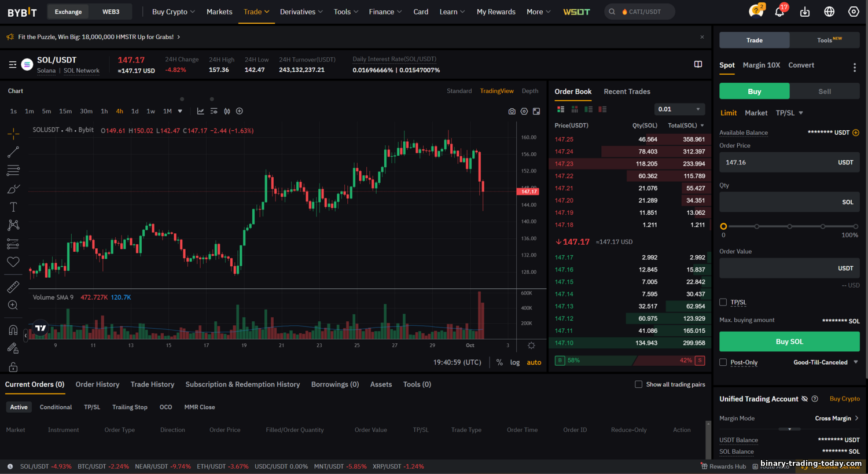Expand the Finance menu
This screenshot has height=474, width=868.
385,12
